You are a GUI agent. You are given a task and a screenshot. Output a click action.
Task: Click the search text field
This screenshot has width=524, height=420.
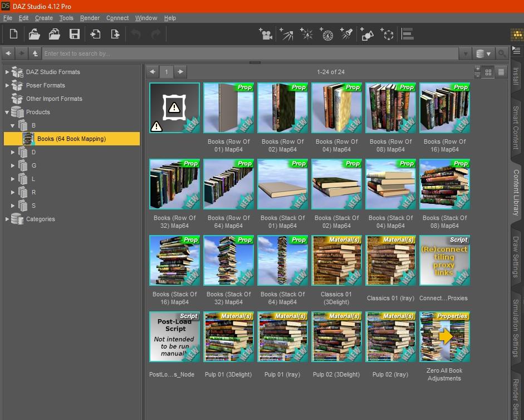coord(251,54)
